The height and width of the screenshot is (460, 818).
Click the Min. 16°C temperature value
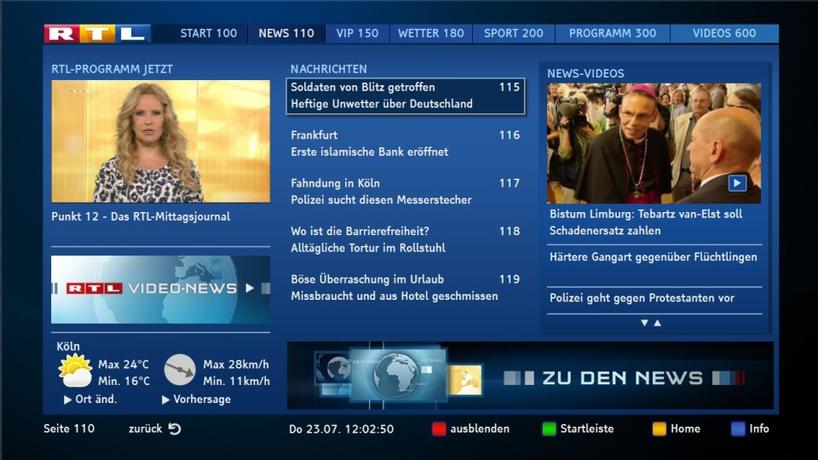point(124,381)
